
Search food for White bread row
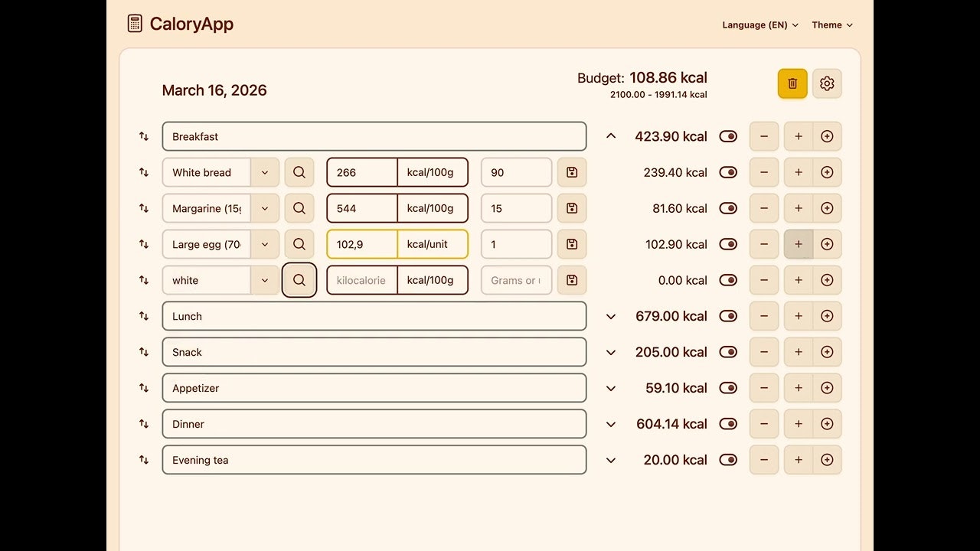[299, 172]
